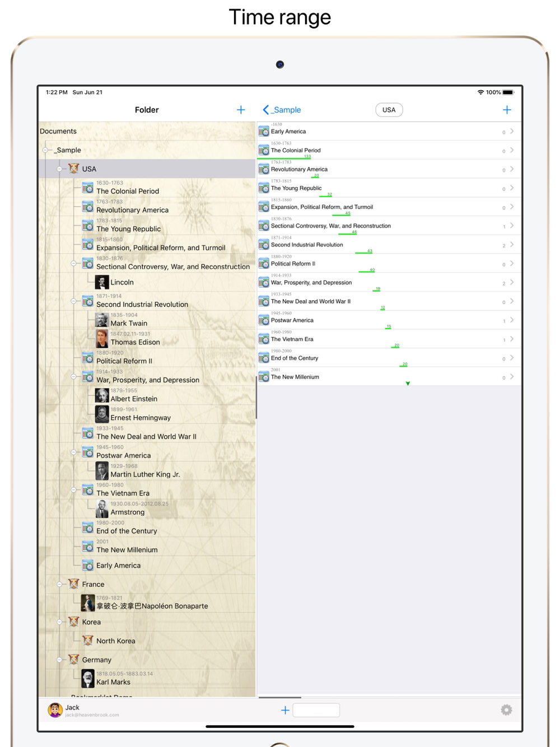The width and height of the screenshot is (560, 747).
Task: Click Revolutionary America timeline icon in tree
Action: [88, 207]
